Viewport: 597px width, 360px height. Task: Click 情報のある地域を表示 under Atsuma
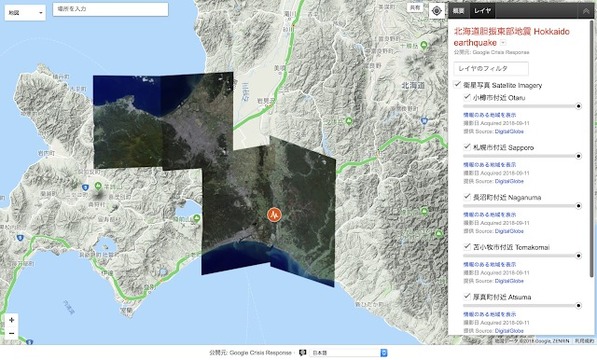click(x=490, y=314)
